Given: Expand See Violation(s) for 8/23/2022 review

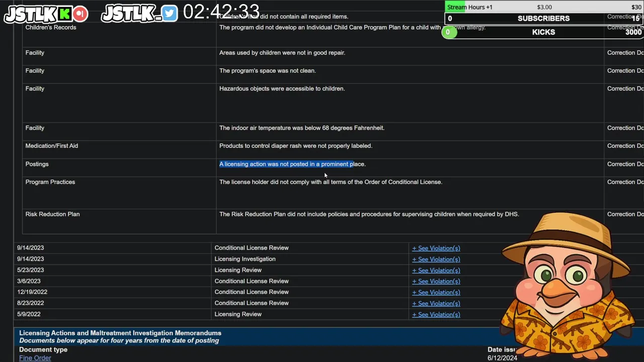Looking at the screenshot, I should coord(436,304).
